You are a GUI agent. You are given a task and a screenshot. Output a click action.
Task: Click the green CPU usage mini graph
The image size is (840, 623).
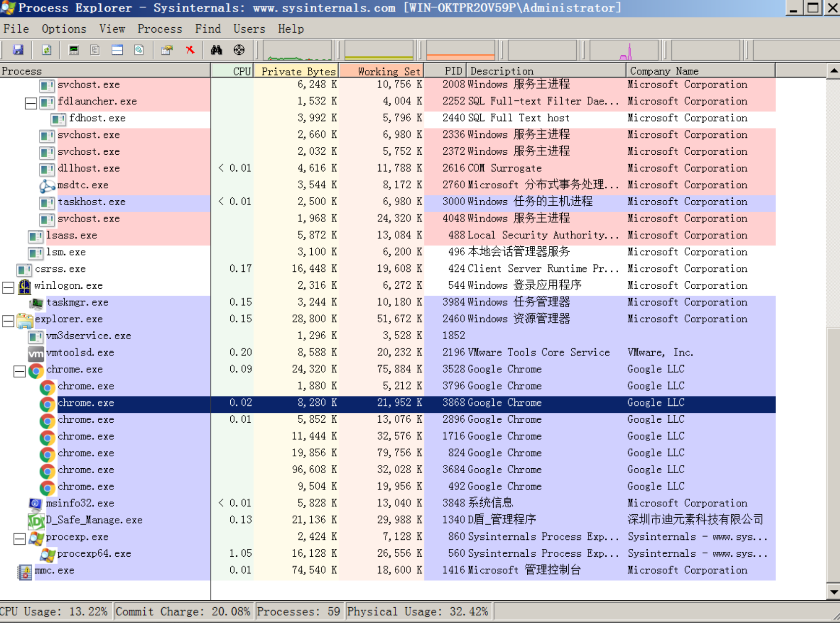tap(297, 50)
